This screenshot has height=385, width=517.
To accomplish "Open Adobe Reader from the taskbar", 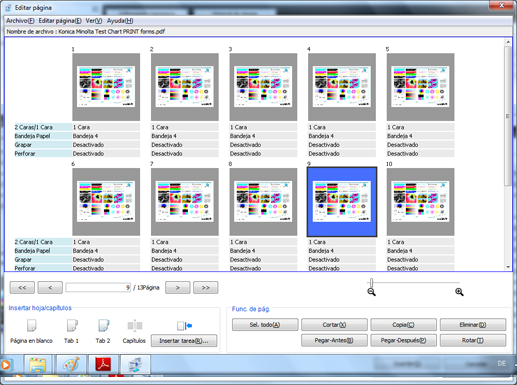I will point(103,364).
